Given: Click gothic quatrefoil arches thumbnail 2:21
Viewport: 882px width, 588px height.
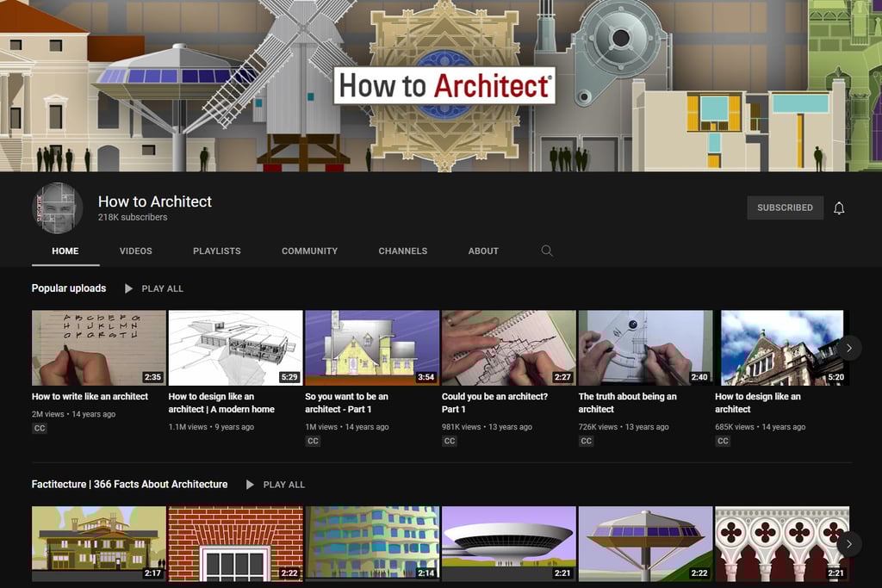Looking at the screenshot, I should tap(782, 543).
